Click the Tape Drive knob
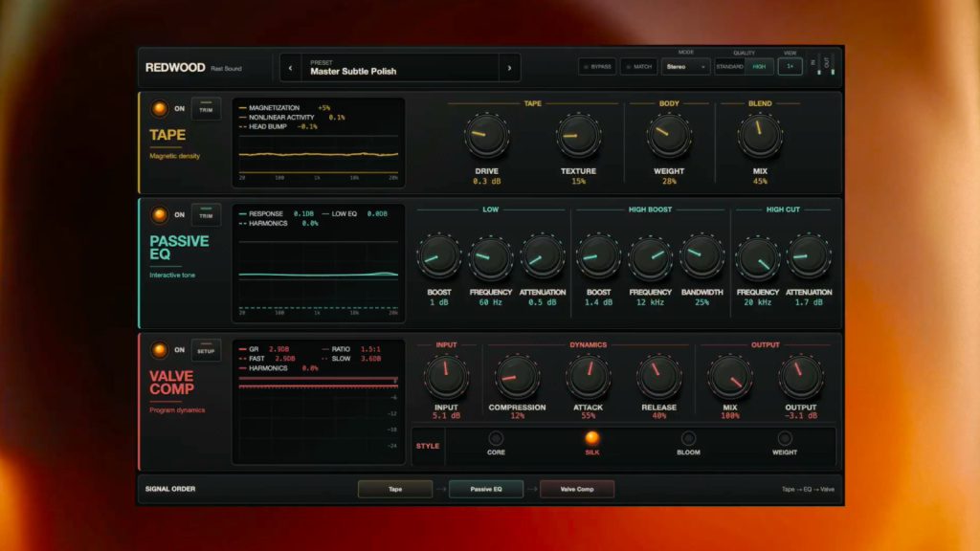Image resolution: width=980 pixels, height=551 pixels. (486, 136)
